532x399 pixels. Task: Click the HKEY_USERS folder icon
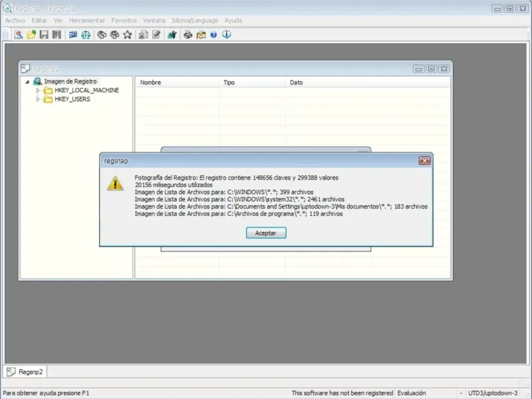(48, 99)
